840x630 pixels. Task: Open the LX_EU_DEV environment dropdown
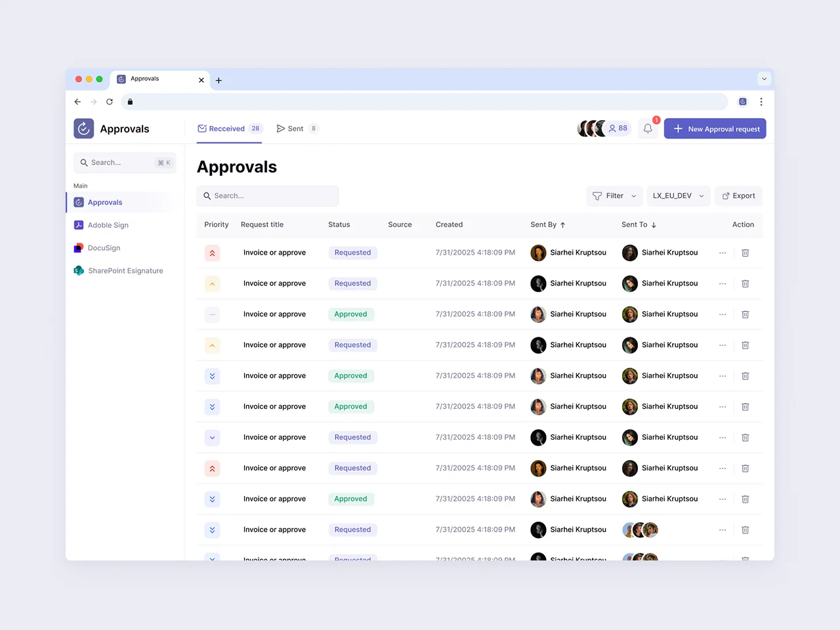[678, 196]
